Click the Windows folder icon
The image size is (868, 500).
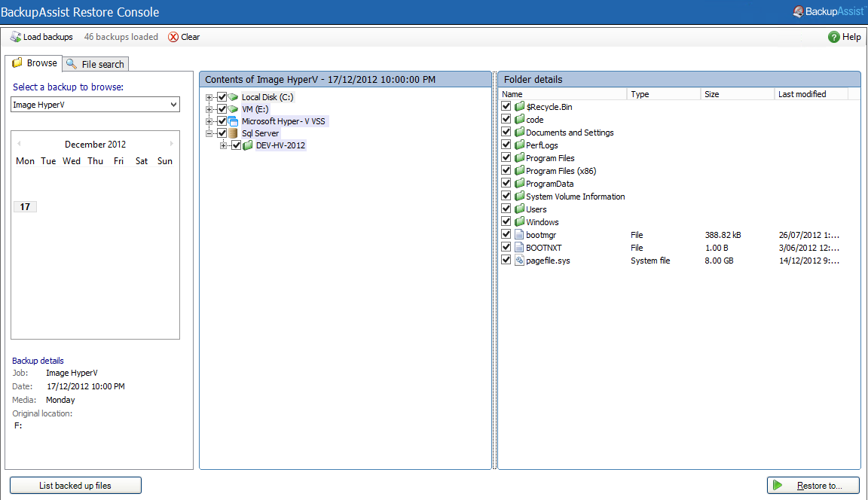point(519,222)
